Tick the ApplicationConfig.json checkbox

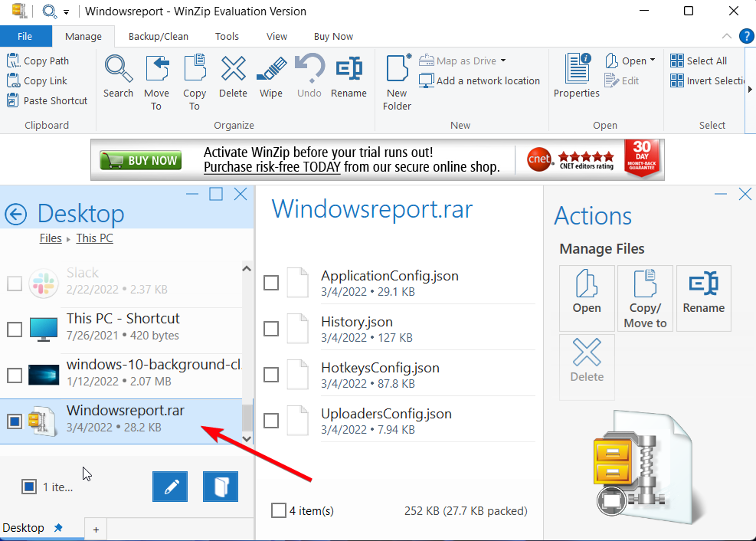point(271,283)
